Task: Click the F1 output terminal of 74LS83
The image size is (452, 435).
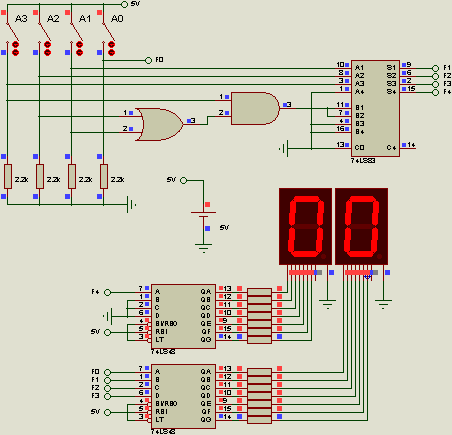Action: coord(435,68)
